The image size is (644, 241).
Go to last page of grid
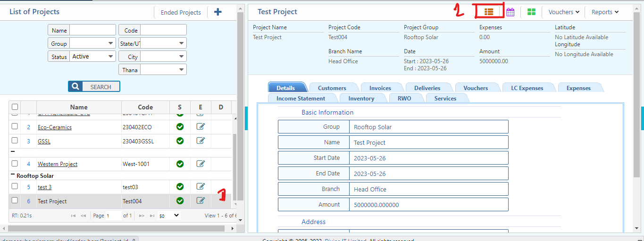tap(152, 216)
